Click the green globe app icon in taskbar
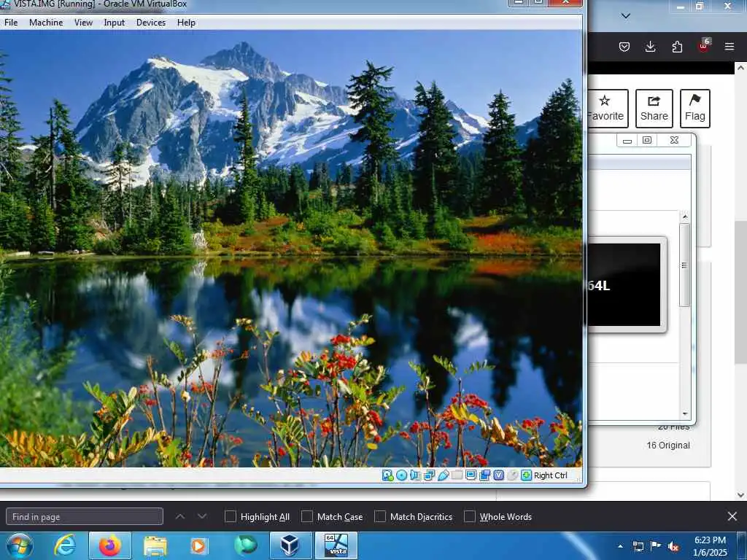 click(x=245, y=545)
